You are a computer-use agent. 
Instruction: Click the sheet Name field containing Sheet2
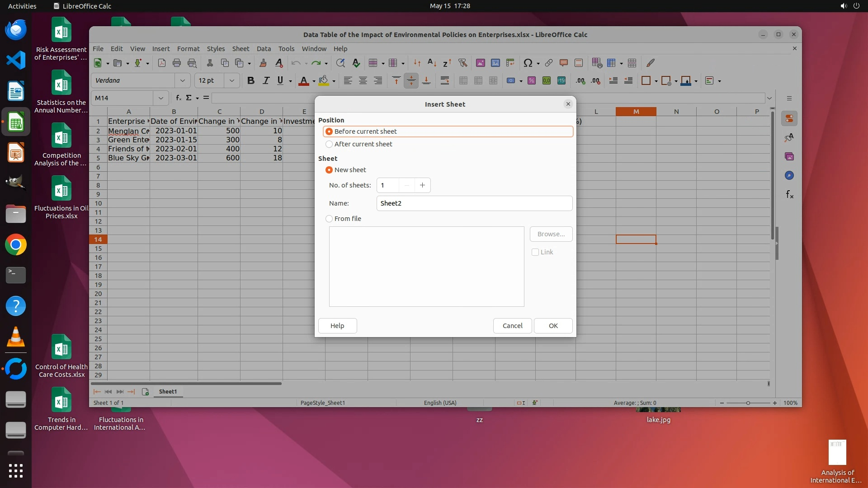474,203
